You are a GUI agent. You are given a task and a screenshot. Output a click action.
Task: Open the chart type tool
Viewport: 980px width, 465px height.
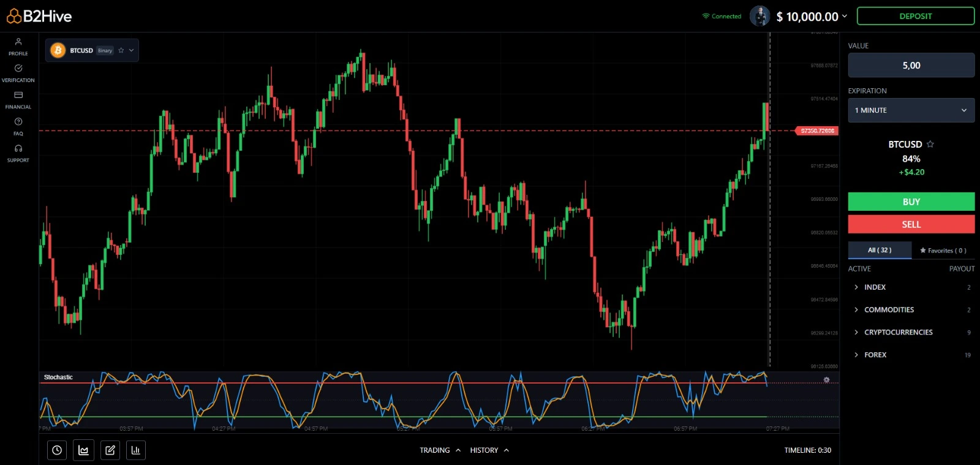(x=83, y=450)
